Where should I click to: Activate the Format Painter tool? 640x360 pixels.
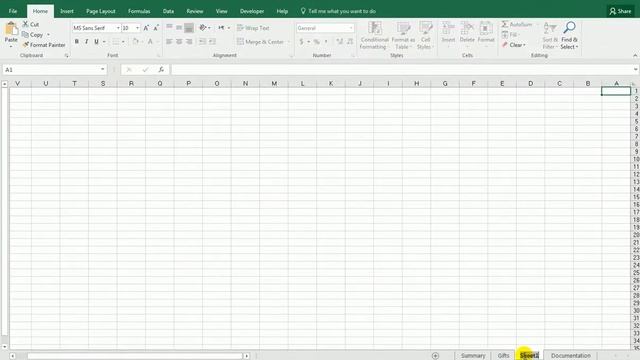44,45
